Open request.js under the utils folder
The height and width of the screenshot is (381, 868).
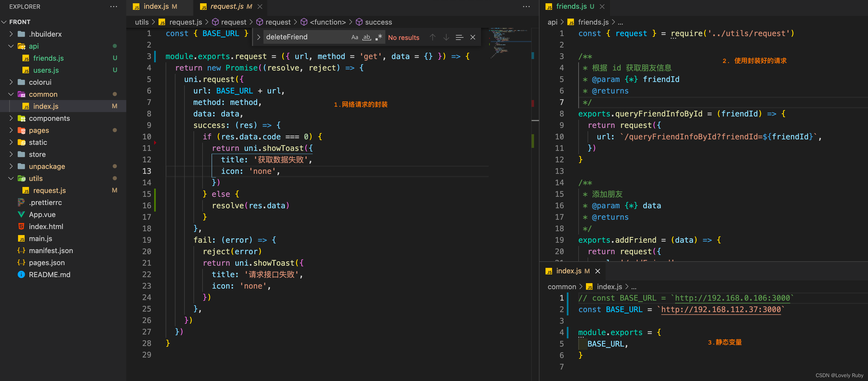point(63,190)
